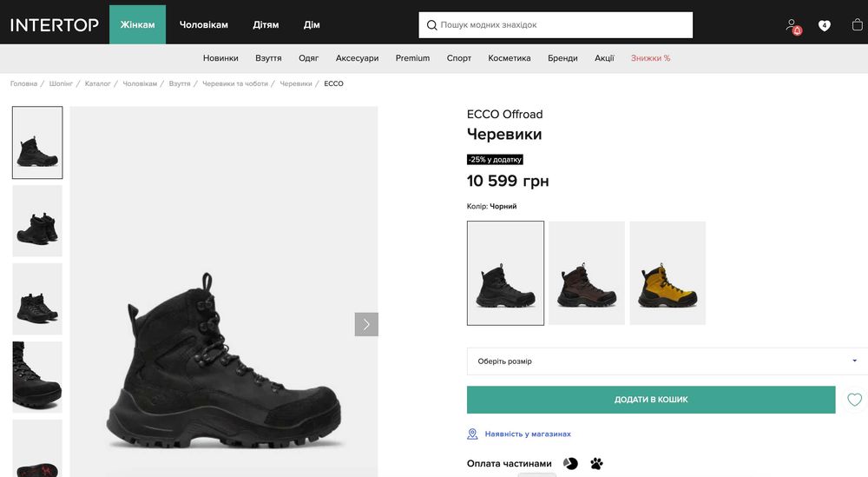Image resolution: width=868 pixels, height=477 pixels.
Task: Select the yellow boot color variant
Action: coord(667,273)
